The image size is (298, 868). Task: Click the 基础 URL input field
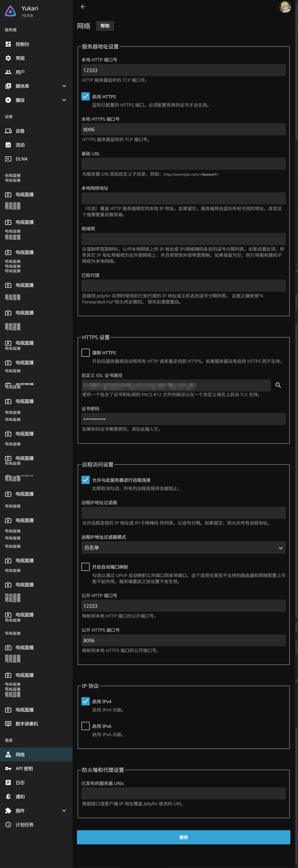pos(183,164)
